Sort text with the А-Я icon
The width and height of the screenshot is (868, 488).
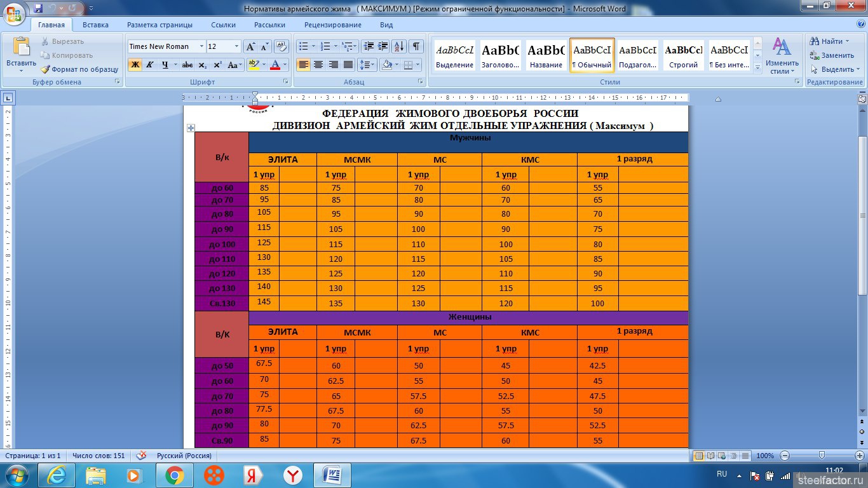point(399,46)
